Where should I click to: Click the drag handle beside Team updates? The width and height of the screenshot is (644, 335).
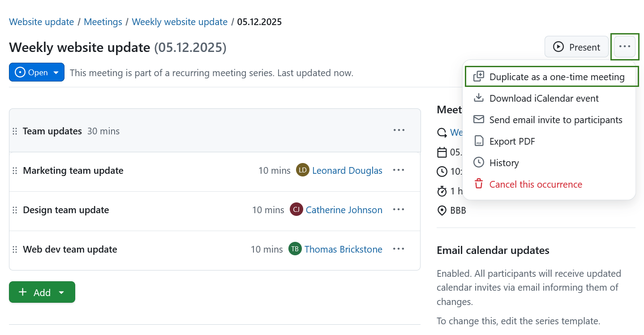coord(15,131)
